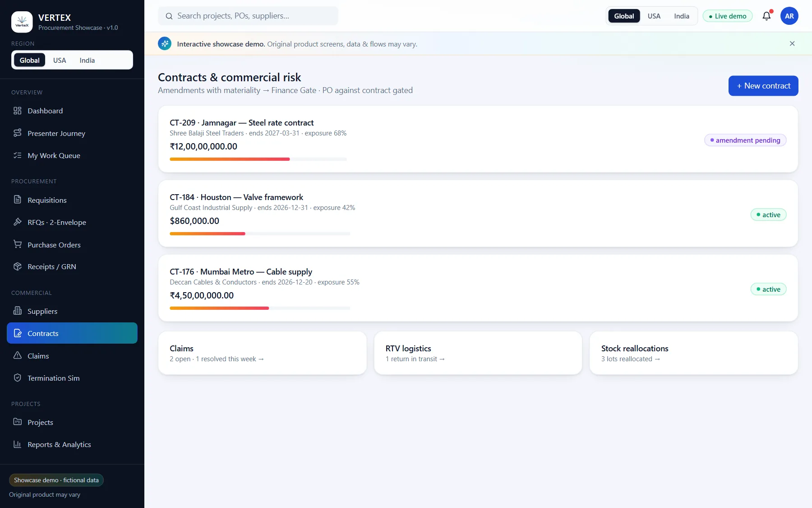Open notifications bell icon
Image resolution: width=812 pixels, height=508 pixels.
click(766, 16)
